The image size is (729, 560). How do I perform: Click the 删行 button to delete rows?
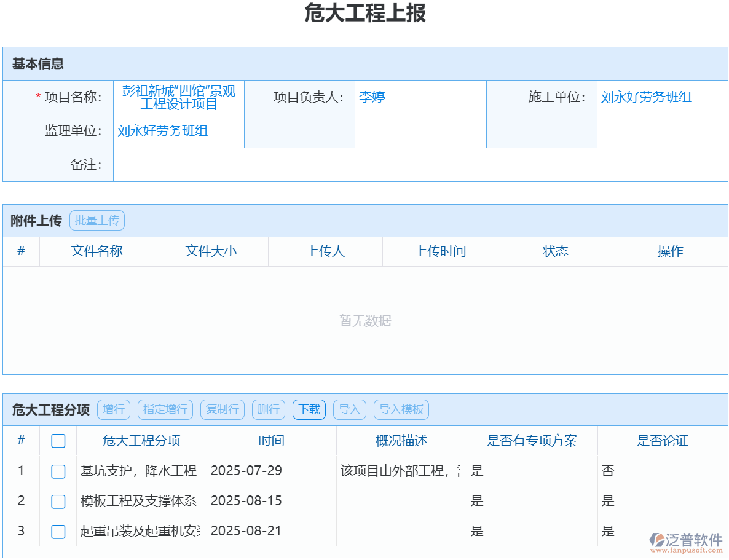[268, 409]
